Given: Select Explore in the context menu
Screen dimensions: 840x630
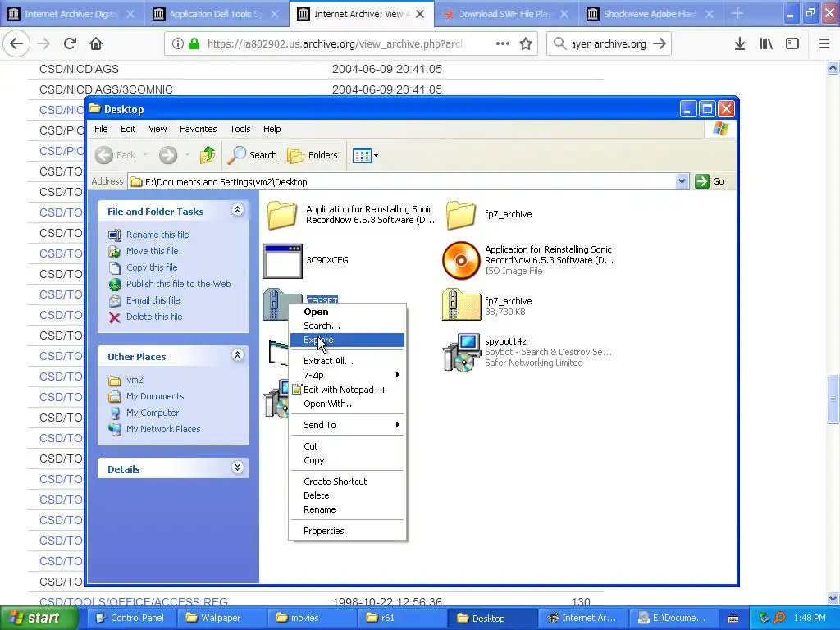Looking at the screenshot, I should pos(347,340).
